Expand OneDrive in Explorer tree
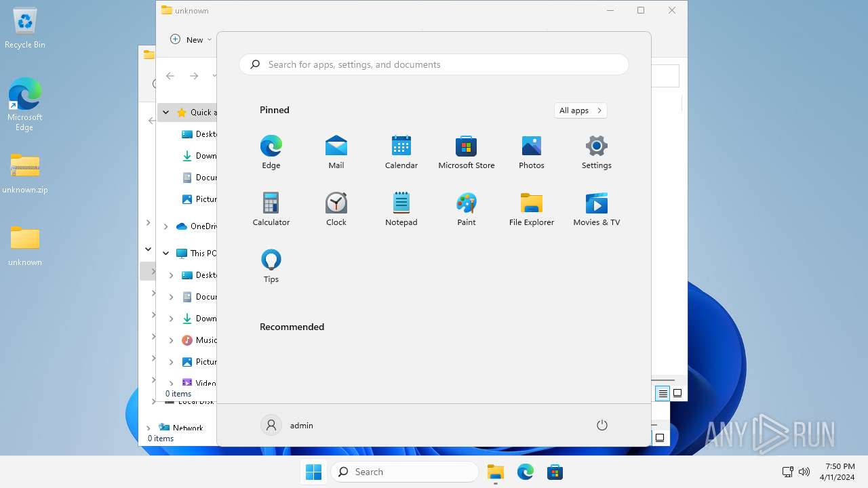 pyautogui.click(x=165, y=226)
